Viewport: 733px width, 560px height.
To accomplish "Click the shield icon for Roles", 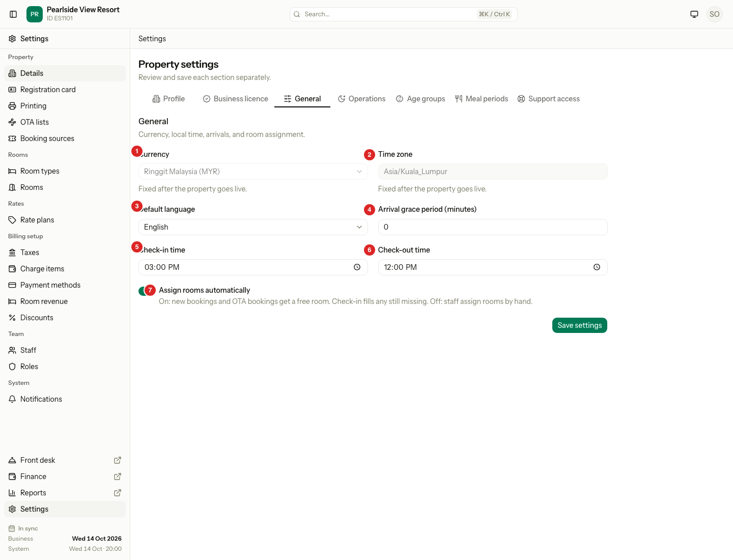I will point(12,367).
